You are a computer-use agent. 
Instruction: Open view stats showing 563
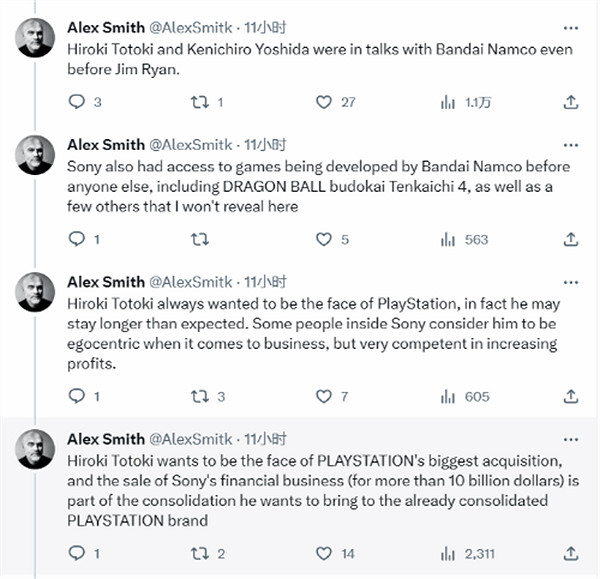(x=447, y=240)
